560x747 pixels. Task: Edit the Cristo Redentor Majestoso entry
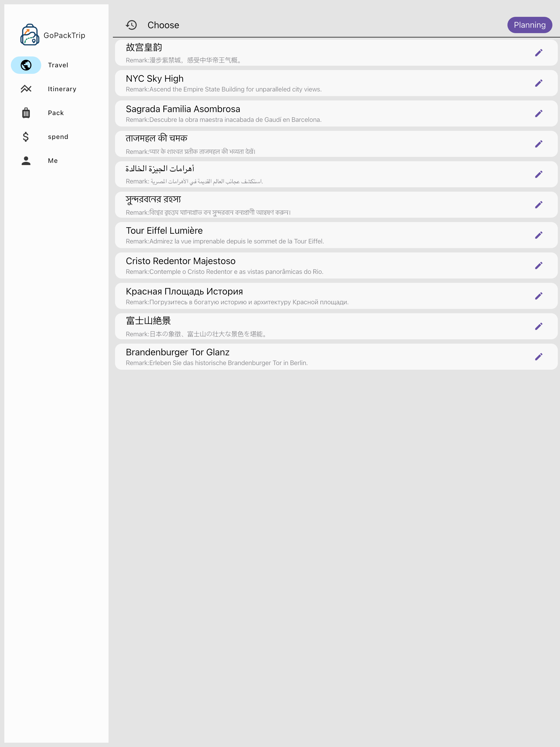click(538, 265)
